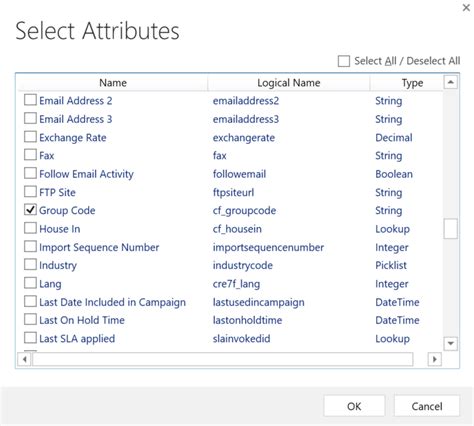Image resolution: width=474 pixels, height=426 pixels.
Task: Click logical name cre7f_lang
Action: click(x=236, y=284)
